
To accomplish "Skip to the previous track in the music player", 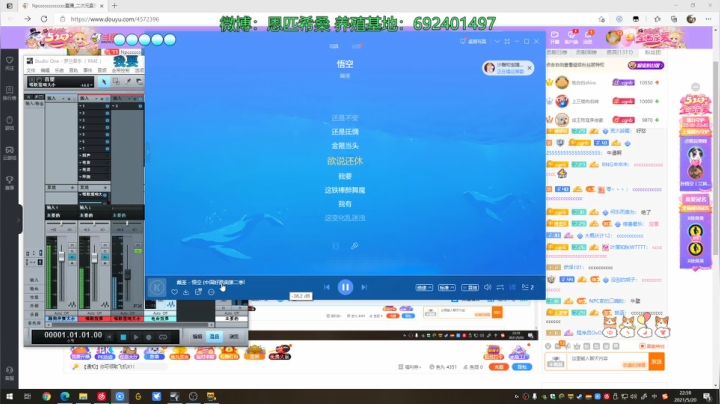I will 326,287.
